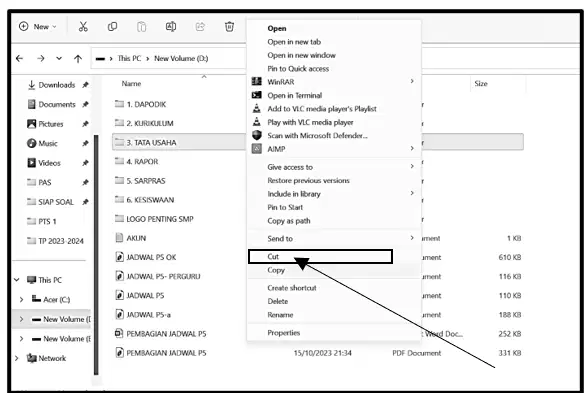The width and height of the screenshot is (586, 393).
Task: Select the 6. KESISWAAN folder
Action: (144, 200)
